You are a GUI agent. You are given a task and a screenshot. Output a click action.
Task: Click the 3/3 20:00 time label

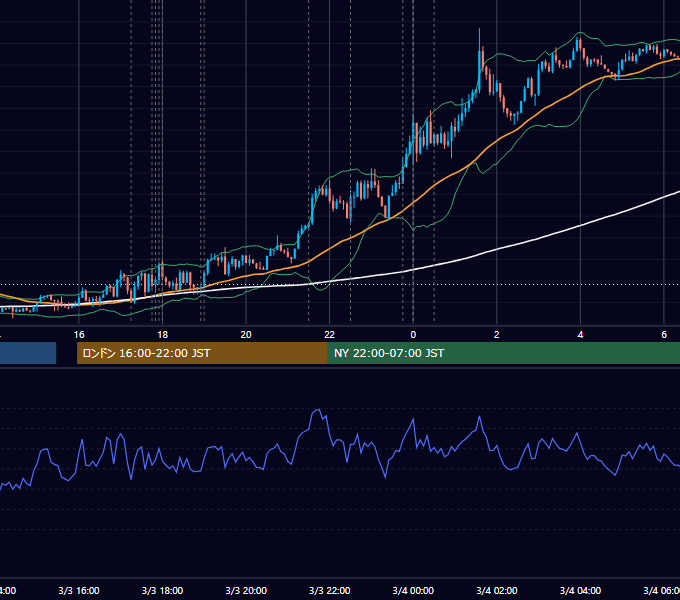246,590
